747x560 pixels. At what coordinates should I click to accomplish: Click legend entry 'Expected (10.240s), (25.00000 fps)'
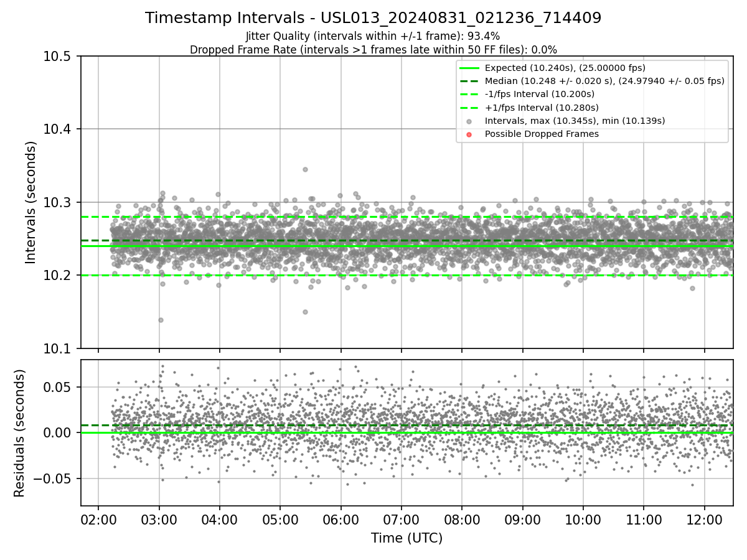point(565,68)
